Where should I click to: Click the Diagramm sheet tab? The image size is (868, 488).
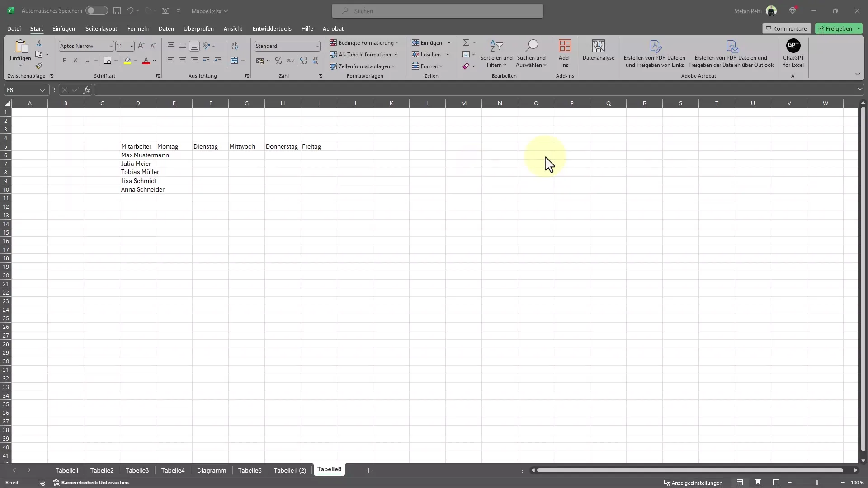(212, 469)
